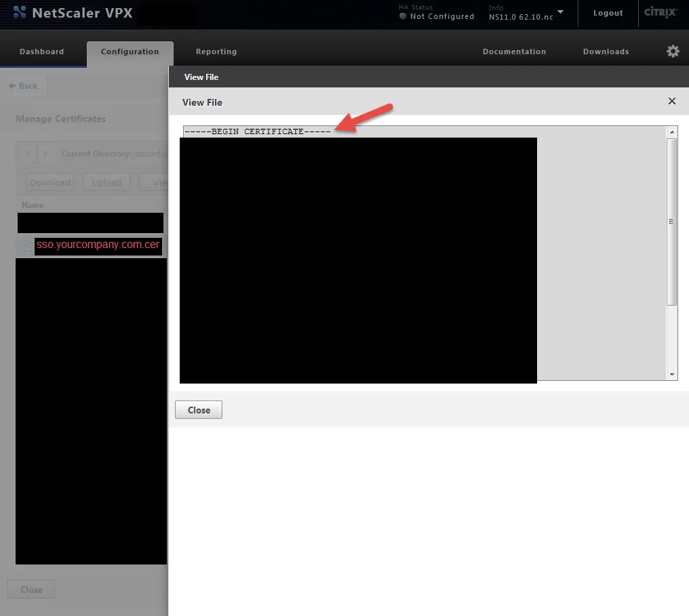Click the directory back arrow icon
This screenshot has width=689, height=616.
28,154
